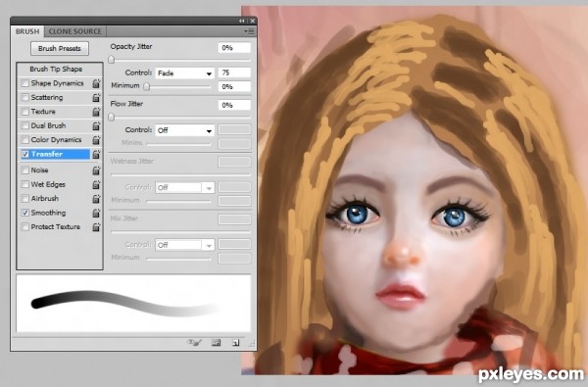This screenshot has width=588, height=387.
Task: Click the create new brush icon
Action: pos(235,342)
